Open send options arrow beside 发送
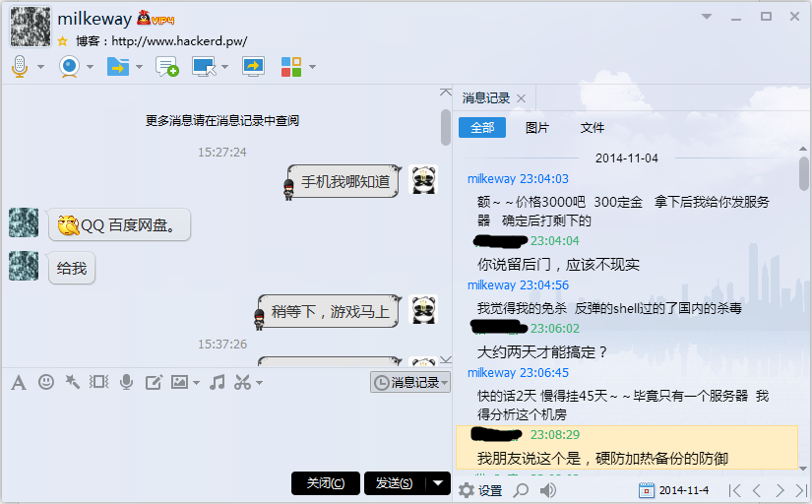This screenshot has height=504, width=812. coord(438,483)
